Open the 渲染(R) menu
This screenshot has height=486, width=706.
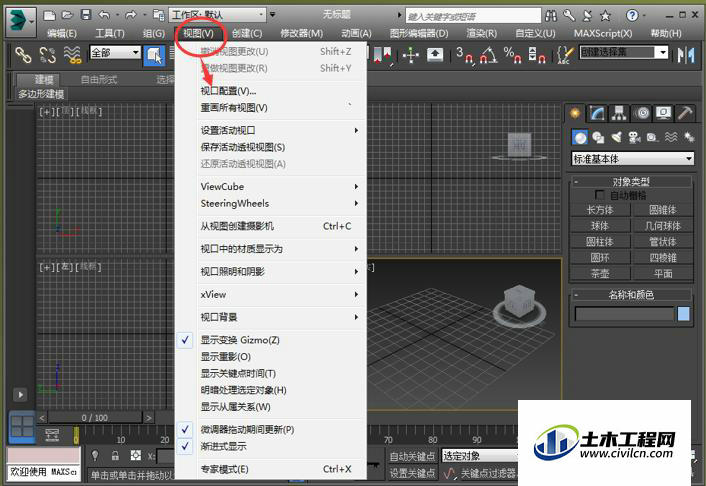(x=481, y=33)
